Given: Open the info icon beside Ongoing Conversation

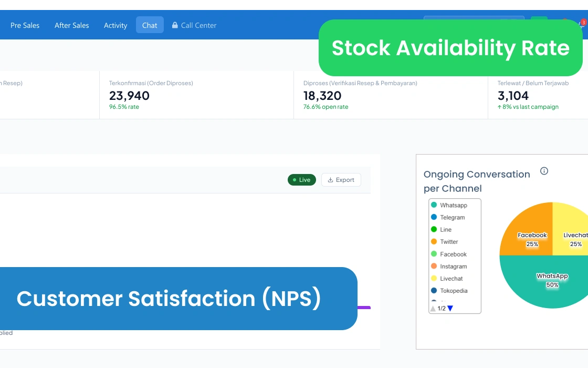Looking at the screenshot, I should tap(544, 171).
